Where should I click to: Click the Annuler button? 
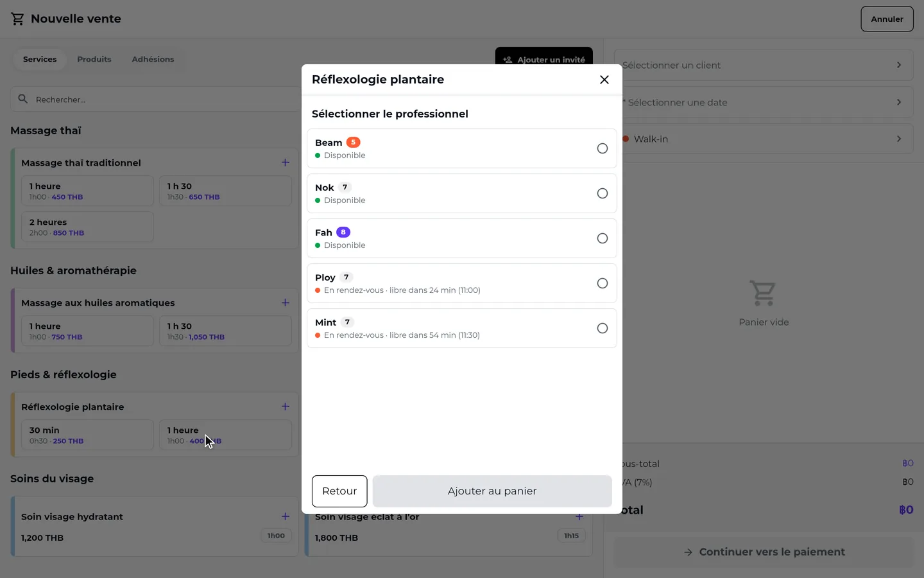click(x=887, y=19)
